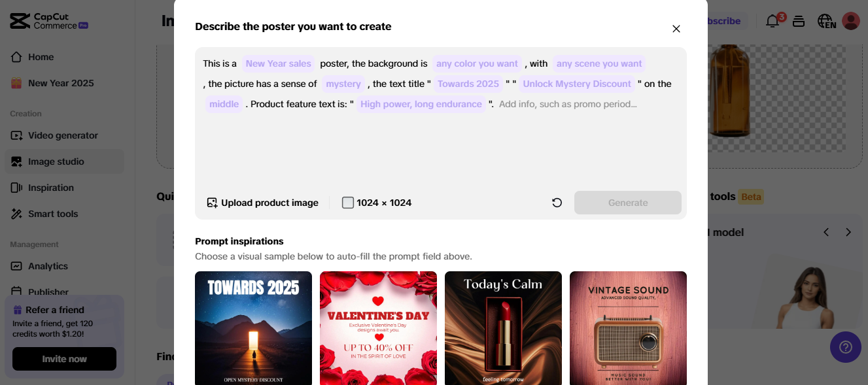
Task: Click Upload product image
Action: point(262,203)
